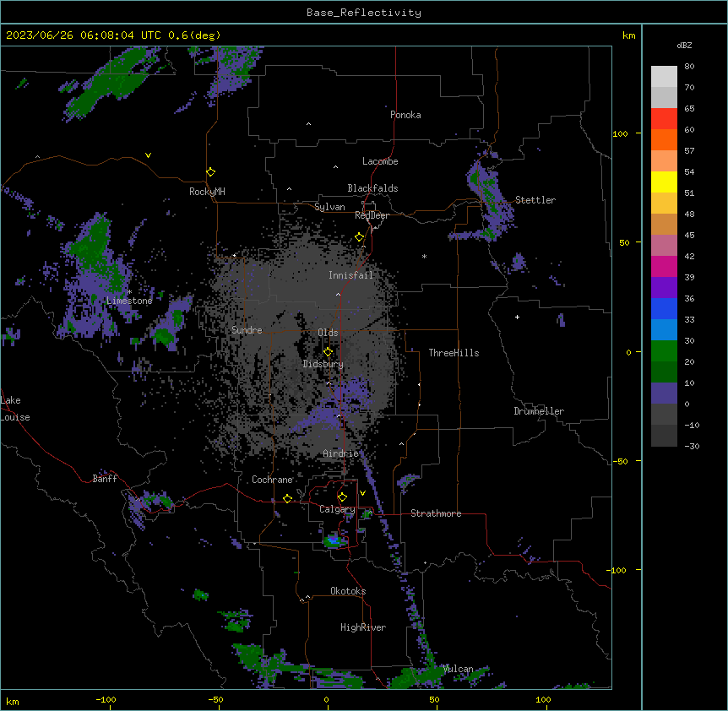728x711 pixels.
Task: Click the Vulcan city label
Action: click(x=458, y=669)
